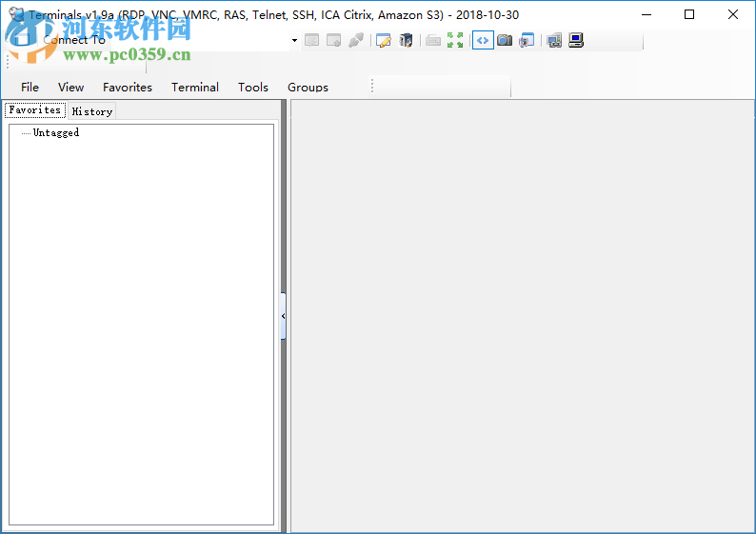The image size is (756, 534).
Task: Click the Disconnect plug icon
Action: 356,41
